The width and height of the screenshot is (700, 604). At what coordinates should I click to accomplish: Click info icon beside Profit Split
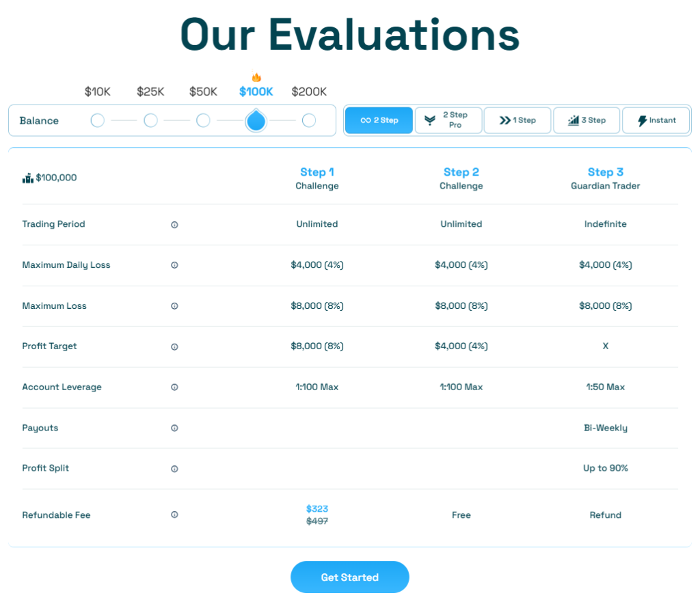pyautogui.click(x=174, y=469)
